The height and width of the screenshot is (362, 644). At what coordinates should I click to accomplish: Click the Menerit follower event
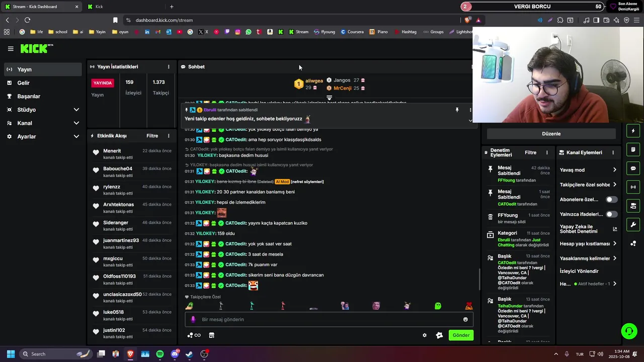132,153
